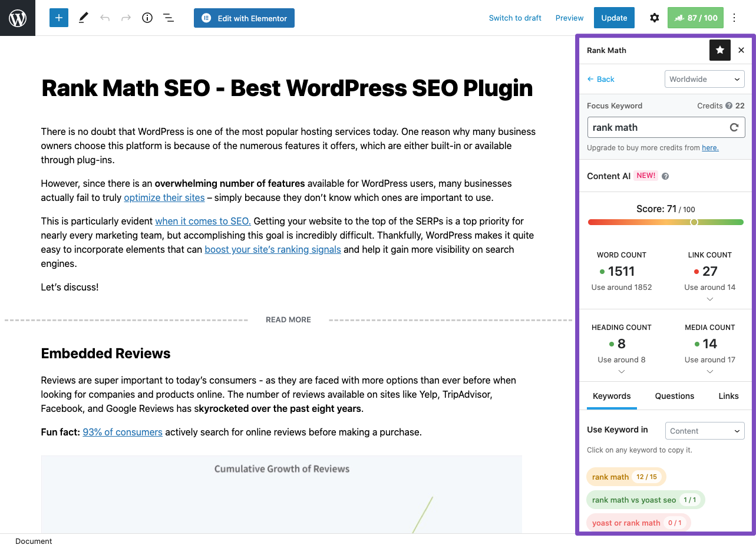Viewport: 756px width, 548px height.
Task: Open the List View outline icon
Action: tap(169, 18)
